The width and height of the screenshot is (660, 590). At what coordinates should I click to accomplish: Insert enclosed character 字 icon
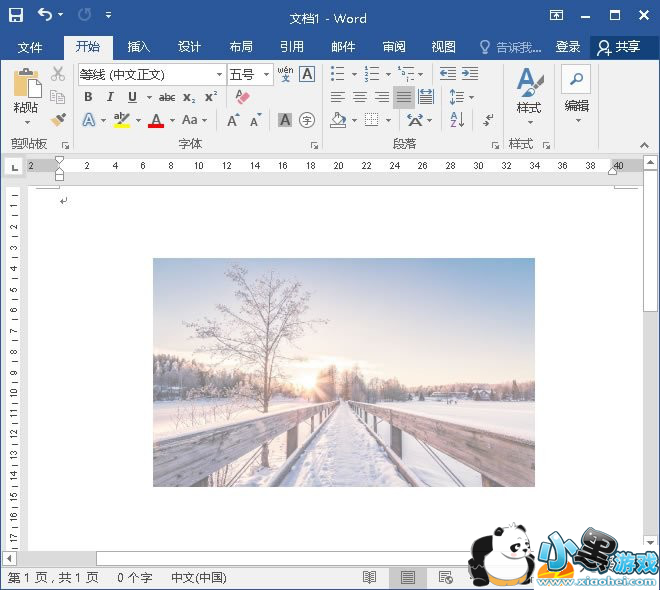point(307,120)
